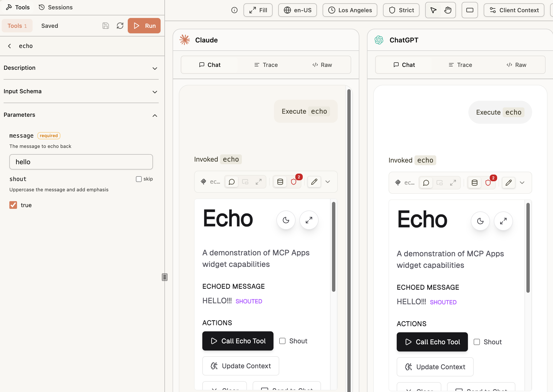The width and height of the screenshot is (553, 392).
Task: Open the Fill display mode selector
Action: (x=258, y=10)
